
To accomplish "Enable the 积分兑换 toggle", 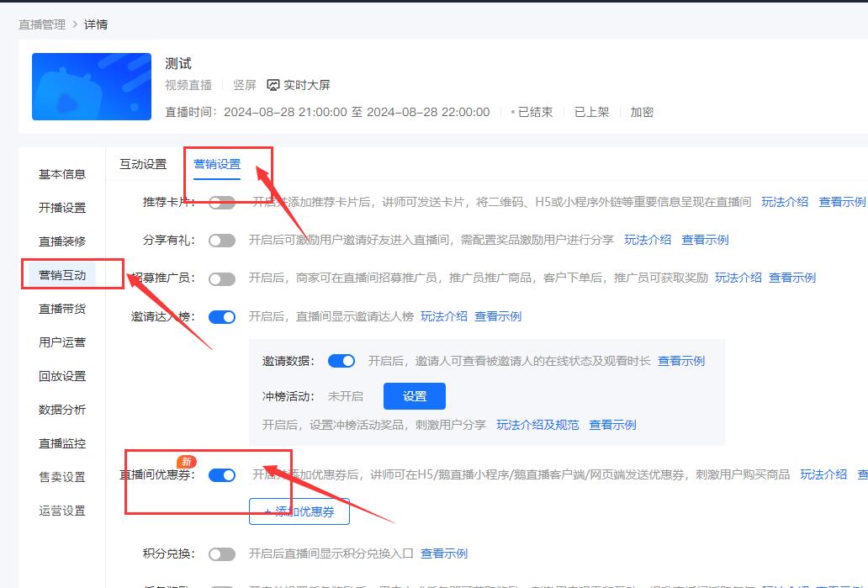I will (x=222, y=554).
